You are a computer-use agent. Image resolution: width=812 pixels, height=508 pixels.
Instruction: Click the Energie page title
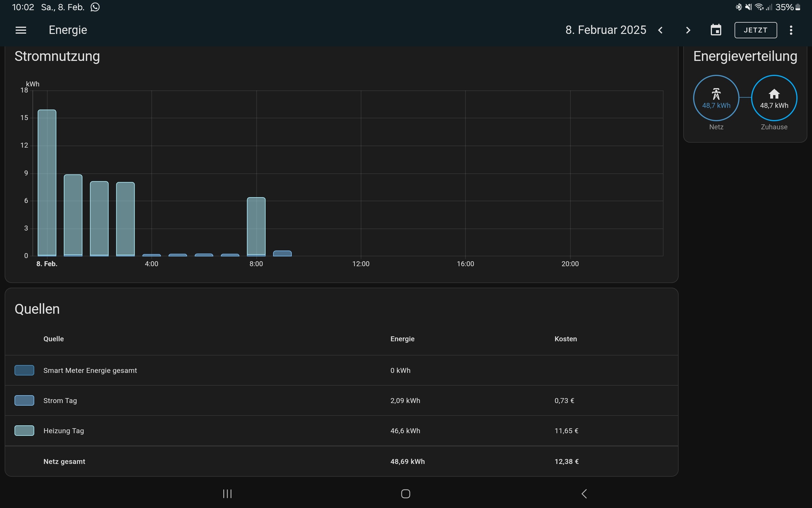pyautogui.click(x=68, y=30)
